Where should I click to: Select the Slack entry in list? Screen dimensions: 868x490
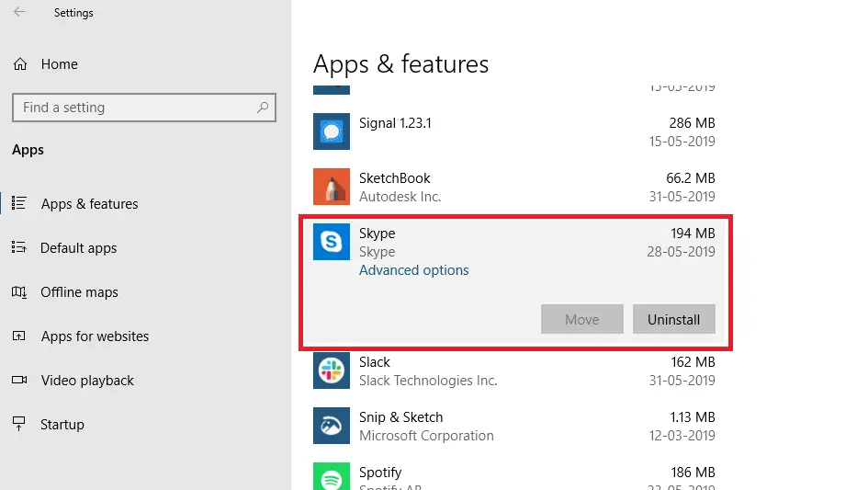point(513,370)
